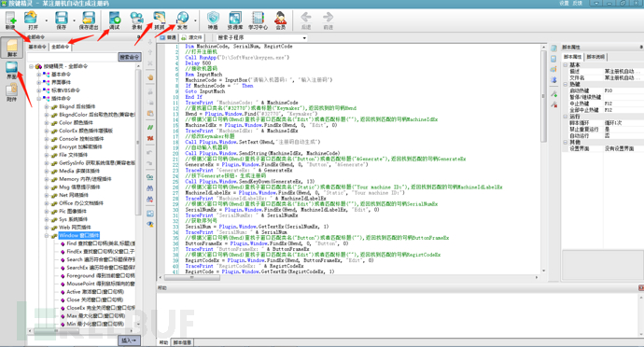Click the 搜索命令 button
The image size is (644, 347).
(x=130, y=57)
